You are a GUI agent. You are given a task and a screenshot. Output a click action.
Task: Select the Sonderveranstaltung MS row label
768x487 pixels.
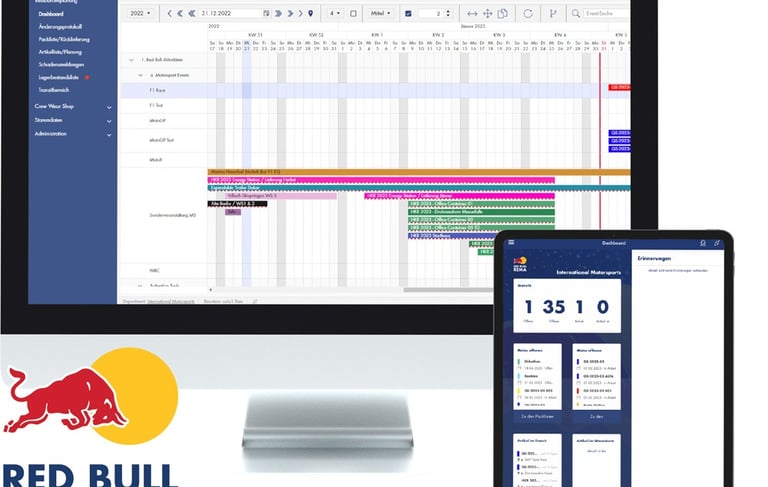pos(172,215)
